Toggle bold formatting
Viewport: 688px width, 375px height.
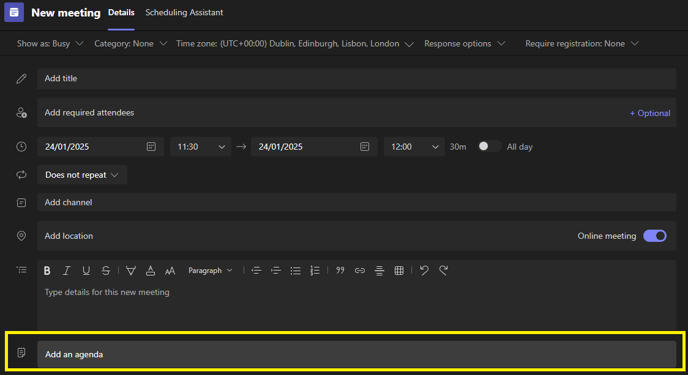47,271
